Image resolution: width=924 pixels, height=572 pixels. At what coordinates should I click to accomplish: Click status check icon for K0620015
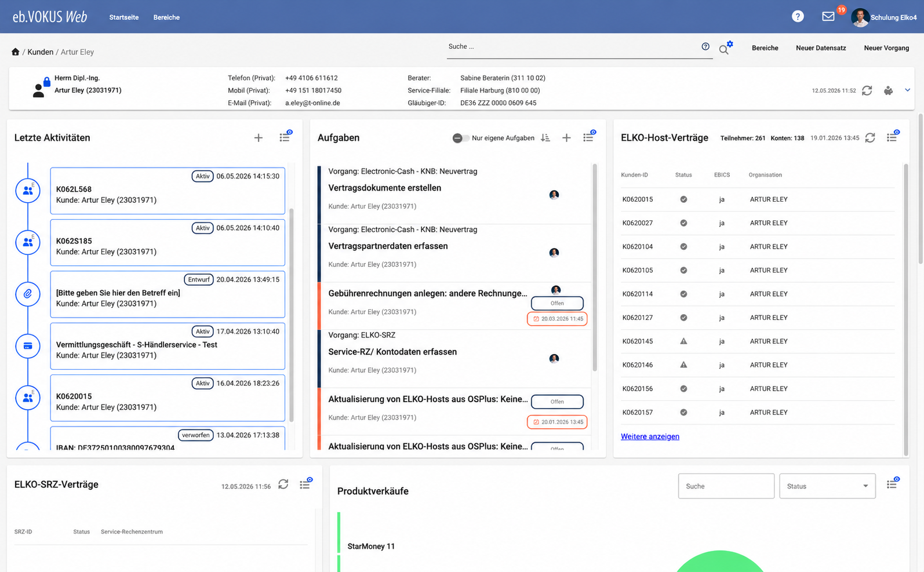tap(683, 199)
